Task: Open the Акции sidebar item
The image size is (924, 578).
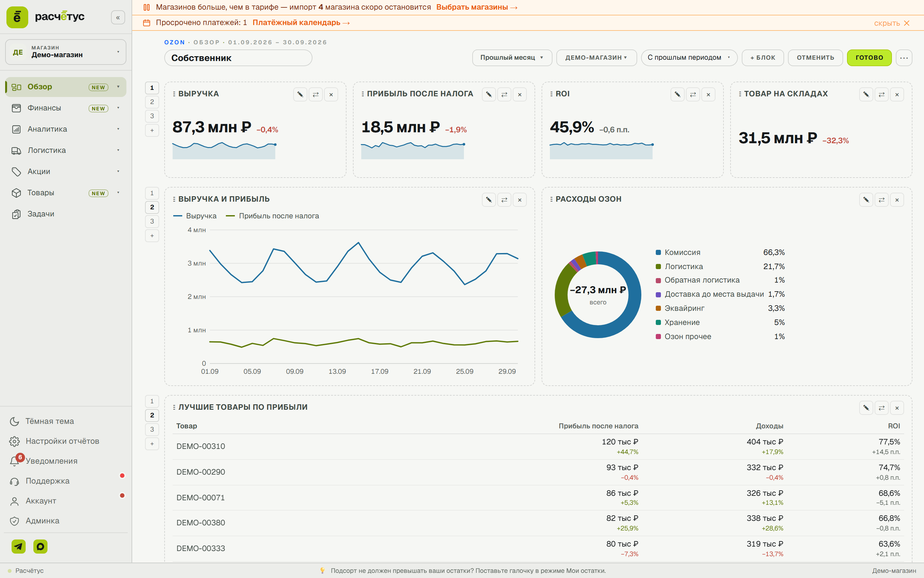Action: click(x=66, y=172)
